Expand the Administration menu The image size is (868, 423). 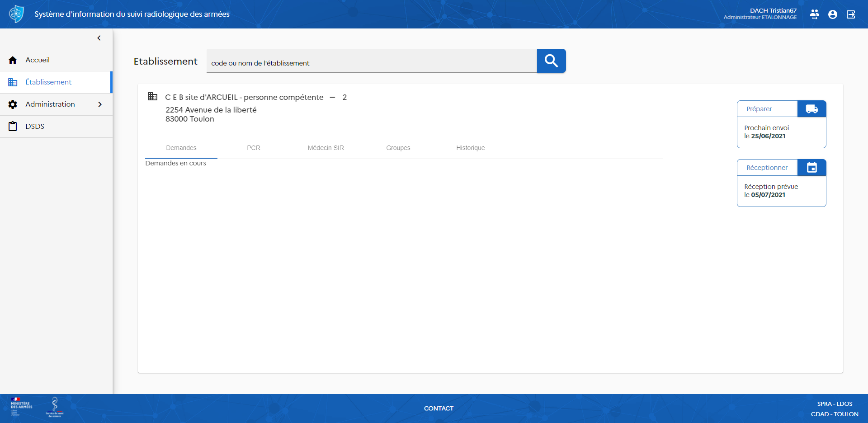[x=100, y=104]
